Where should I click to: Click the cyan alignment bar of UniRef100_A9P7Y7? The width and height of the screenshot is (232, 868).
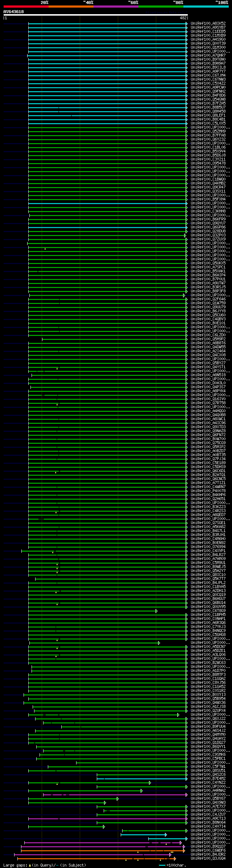point(108,72)
